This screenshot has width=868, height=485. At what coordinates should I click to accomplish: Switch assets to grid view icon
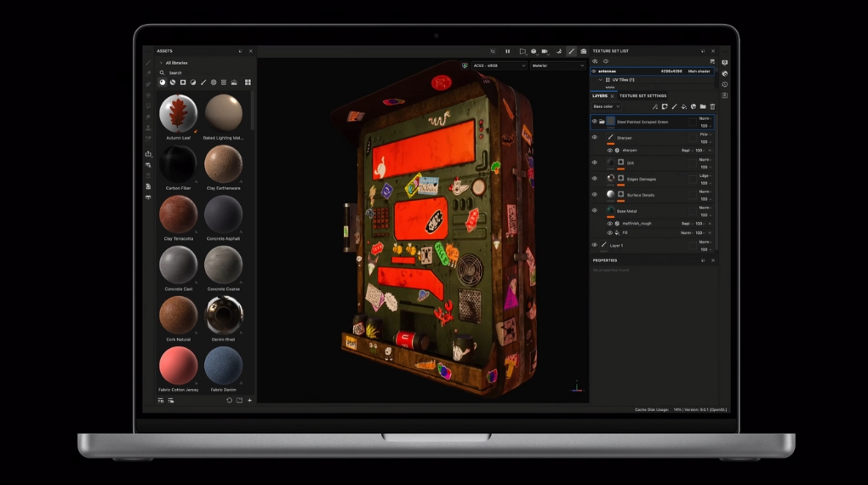(248, 83)
